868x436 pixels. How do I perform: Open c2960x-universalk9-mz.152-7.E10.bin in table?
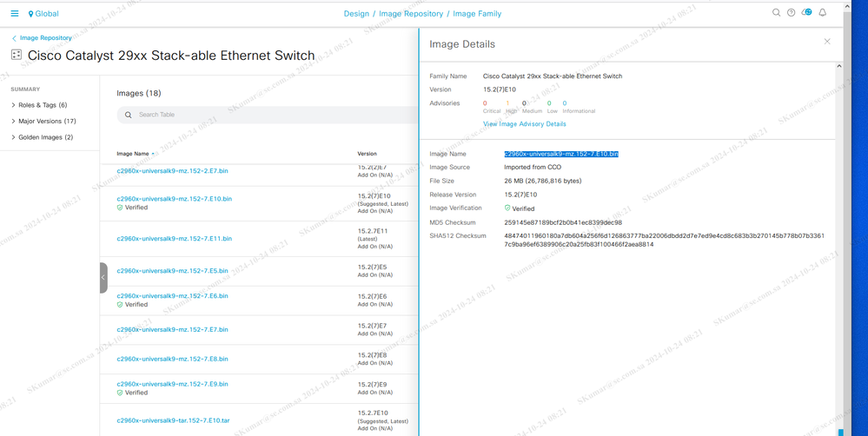[x=174, y=199]
